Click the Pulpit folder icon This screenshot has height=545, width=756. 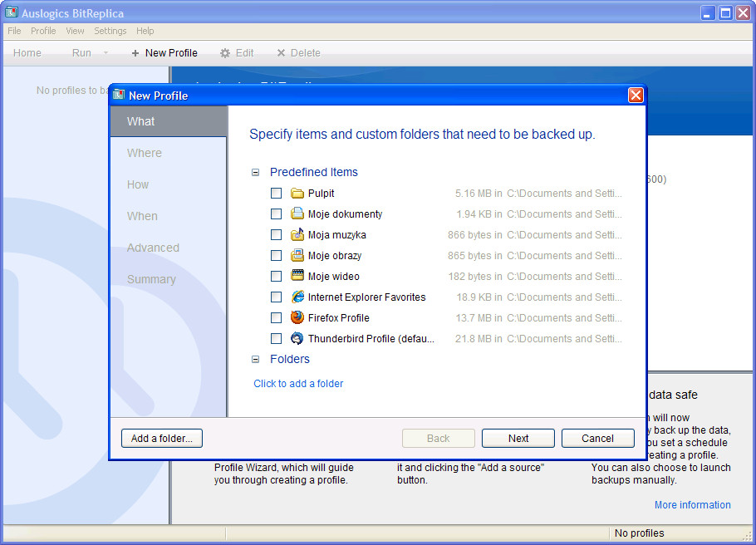tap(297, 194)
